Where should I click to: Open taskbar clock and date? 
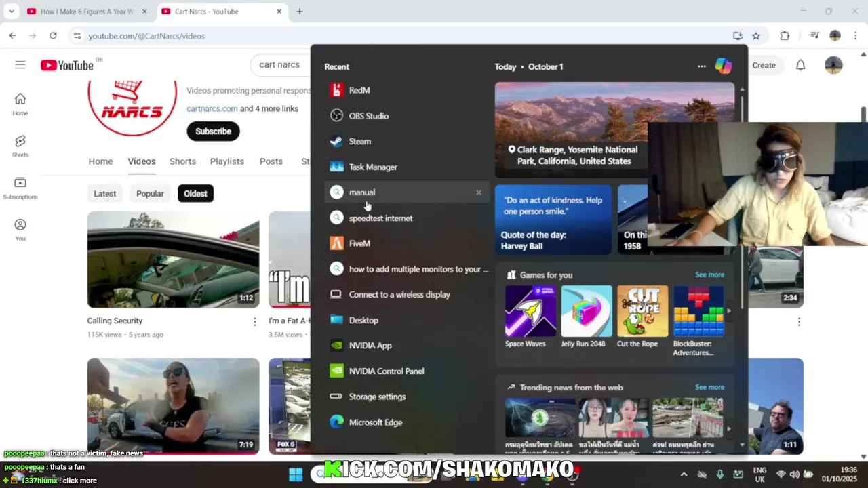840,474
